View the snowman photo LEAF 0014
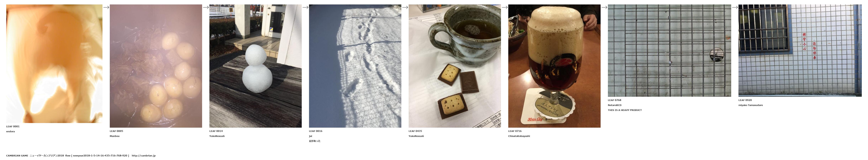Screen dimensions: 868x160 [255, 66]
